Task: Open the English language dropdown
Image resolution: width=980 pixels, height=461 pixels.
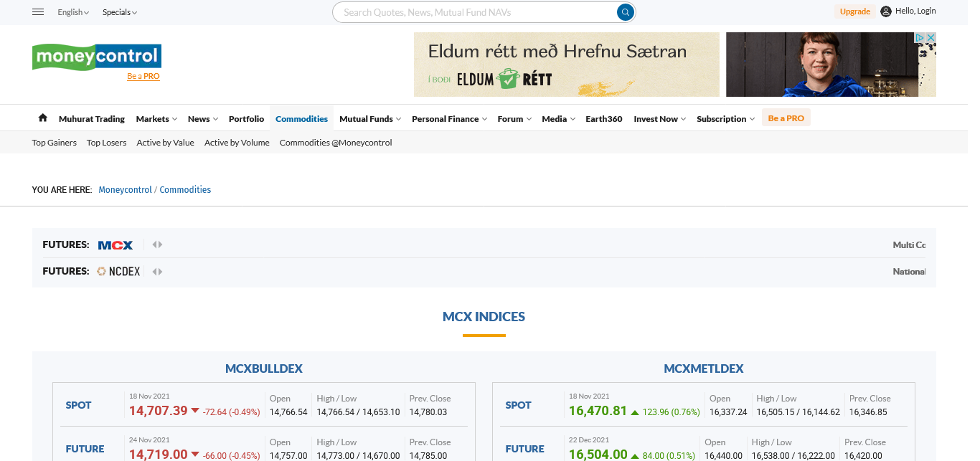Action: tap(73, 12)
